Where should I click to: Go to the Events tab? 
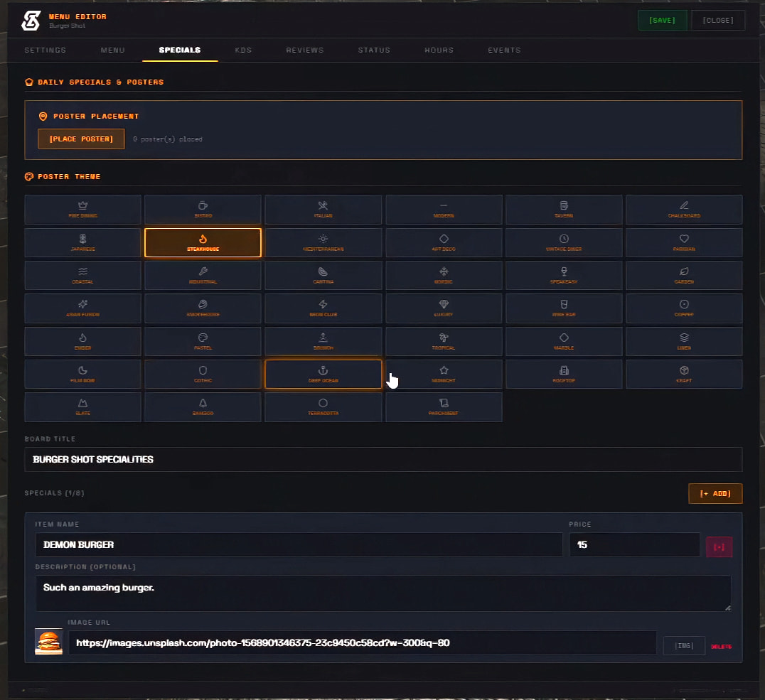tap(505, 50)
